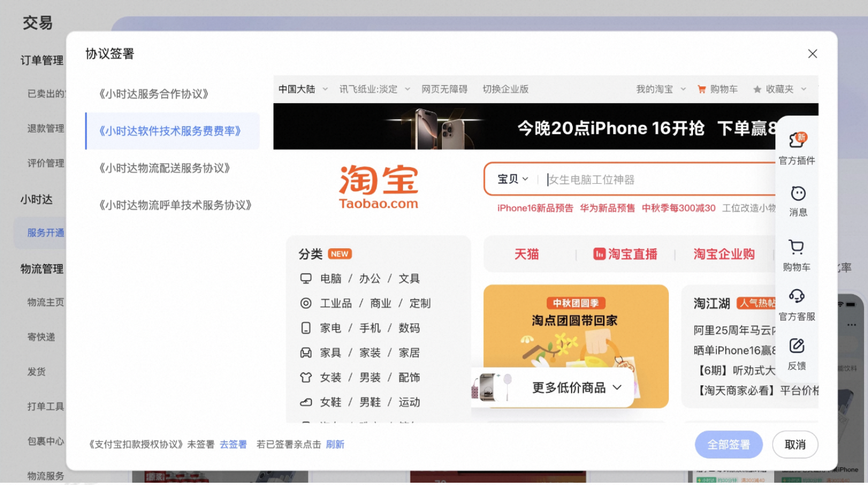The width and height of the screenshot is (868, 485).
Task: Click the shirt icon beside 女装
Action: [x=306, y=378]
